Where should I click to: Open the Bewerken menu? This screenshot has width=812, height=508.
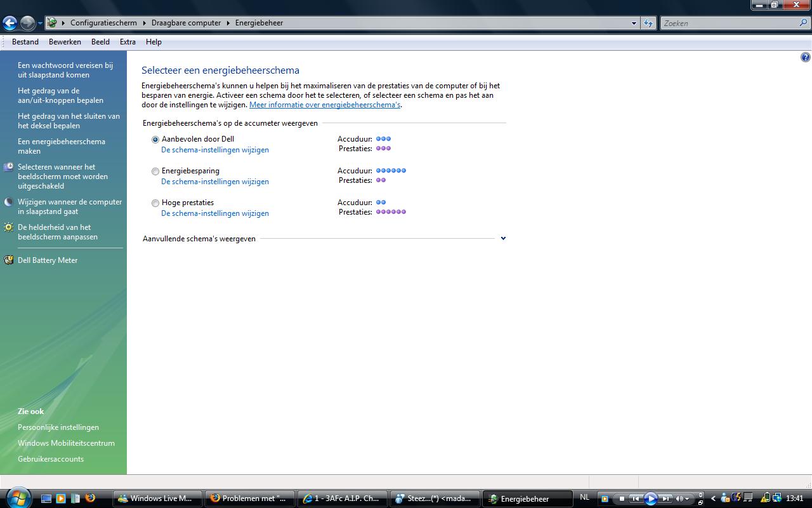click(x=65, y=42)
